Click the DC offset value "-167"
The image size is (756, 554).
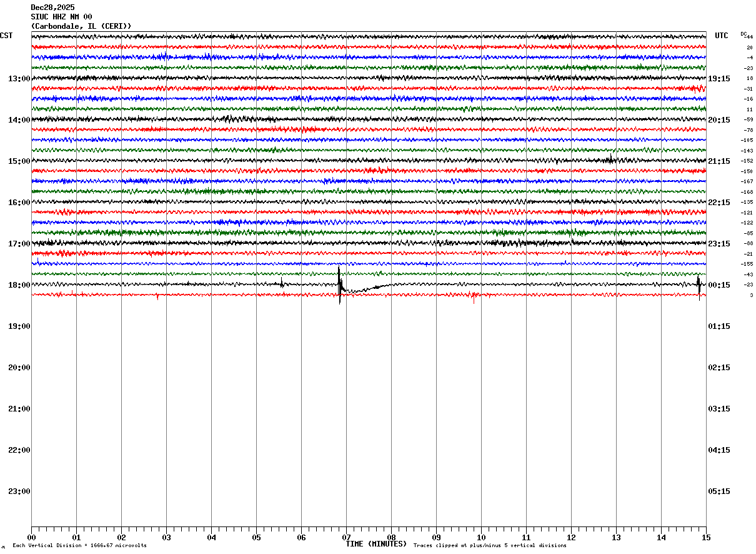(x=747, y=182)
